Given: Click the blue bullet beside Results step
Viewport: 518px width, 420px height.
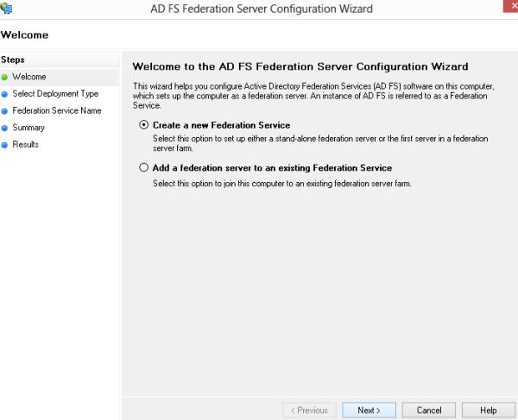Looking at the screenshot, I should coord(4,145).
